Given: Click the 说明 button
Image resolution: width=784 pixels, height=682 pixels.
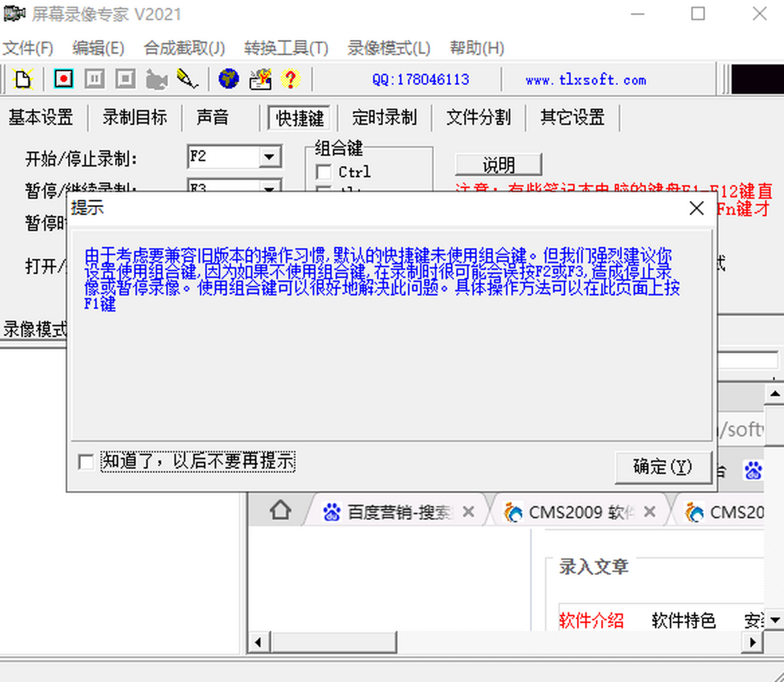Looking at the screenshot, I should pyautogui.click(x=498, y=165).
